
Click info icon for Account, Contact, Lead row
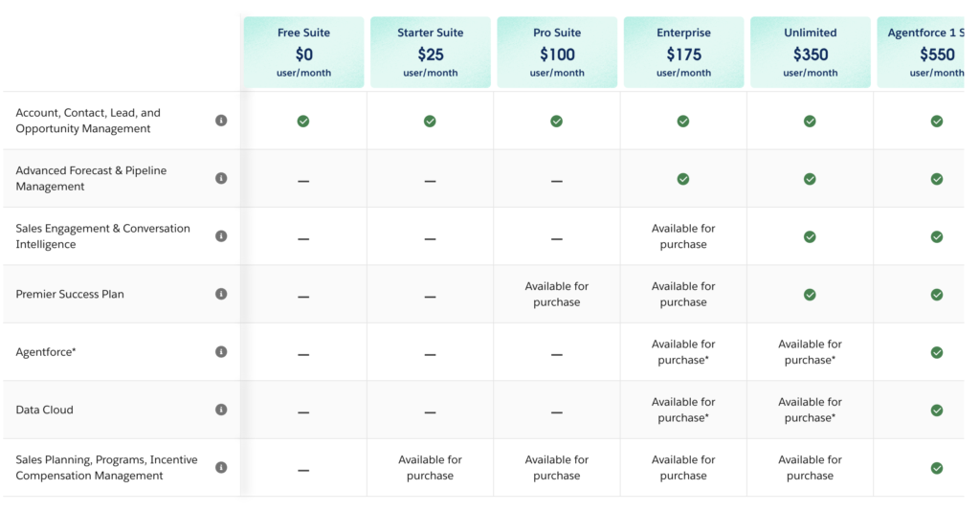(x=221, y=121)
